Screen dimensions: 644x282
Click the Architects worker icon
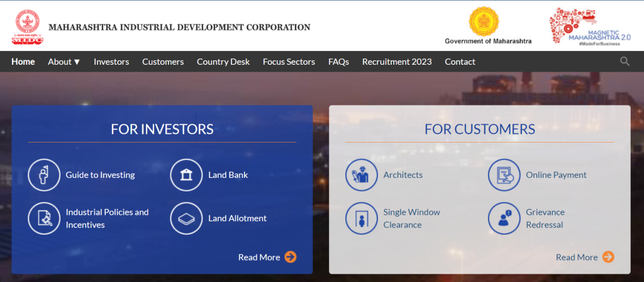point(362,175)
